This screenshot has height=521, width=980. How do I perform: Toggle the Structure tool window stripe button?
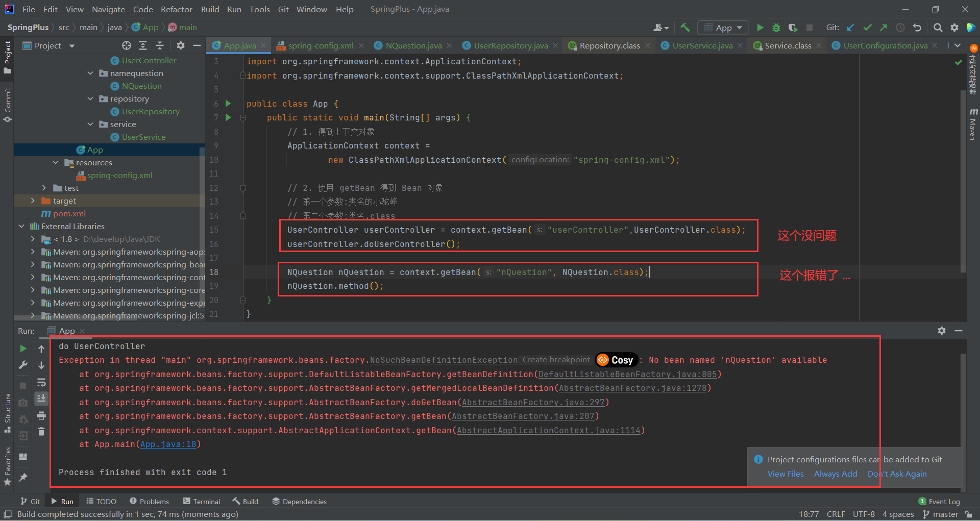(x=7, y=413)
